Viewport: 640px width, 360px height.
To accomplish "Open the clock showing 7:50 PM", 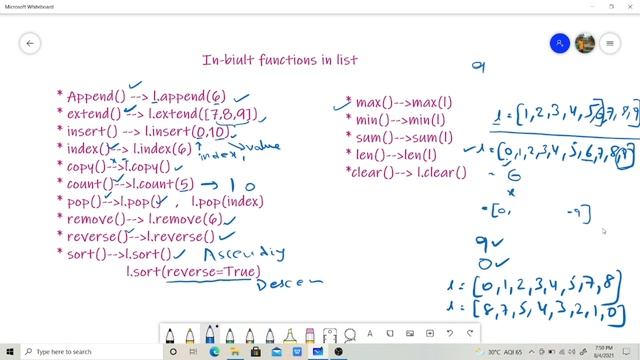I will pos(604,351).
